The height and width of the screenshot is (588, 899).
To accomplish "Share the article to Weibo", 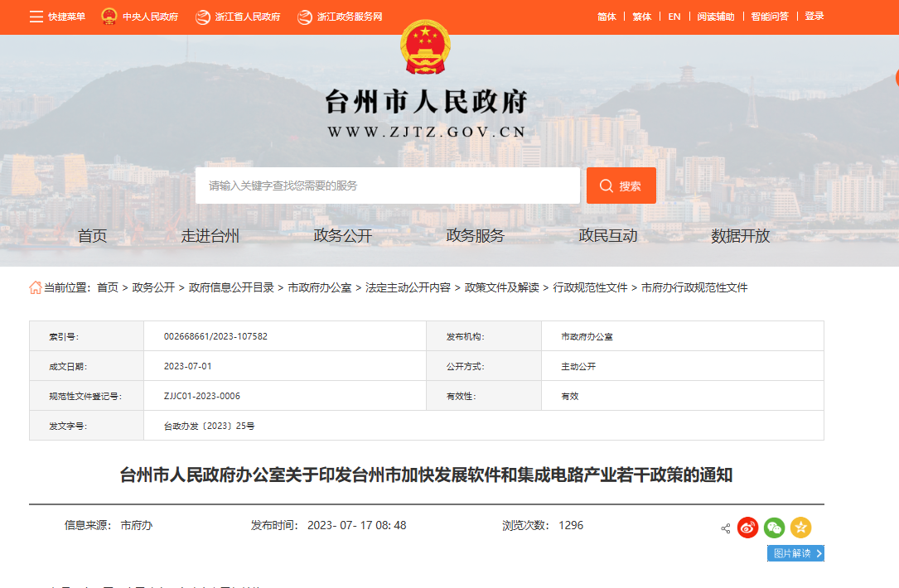I will [747, 528].
